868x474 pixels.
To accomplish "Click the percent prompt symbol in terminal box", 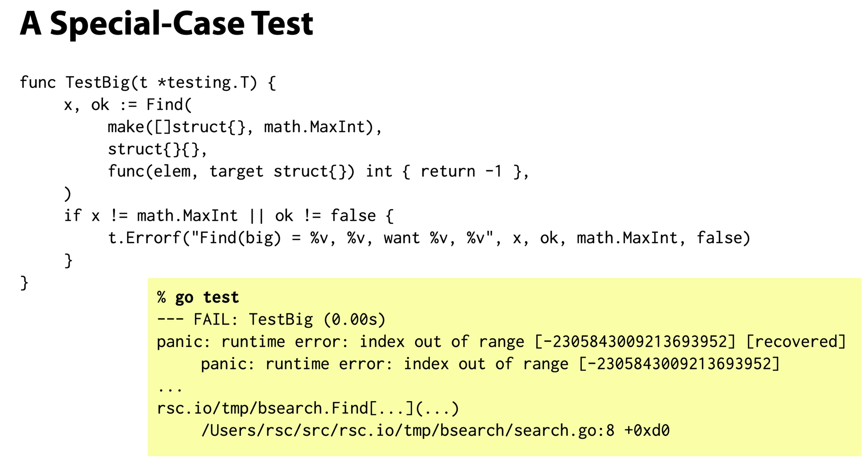I will click(161, 297).
